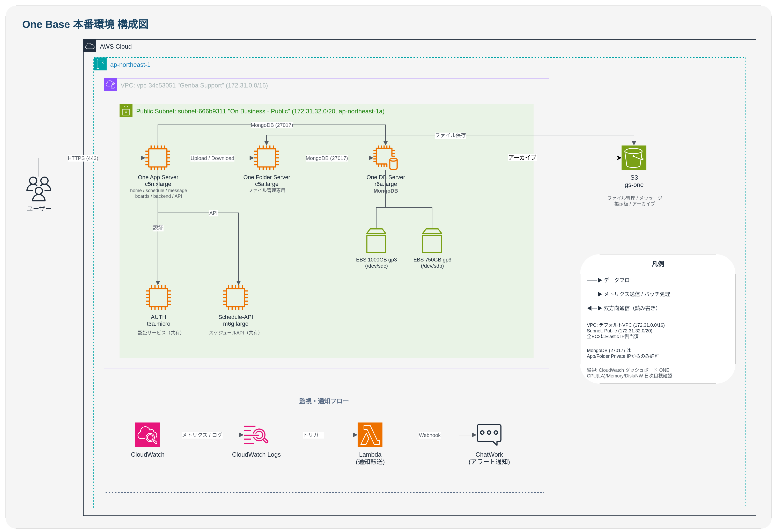Select the green Public Subnet lock icon
The image size is (775, 532).
(x=126, y=111)
